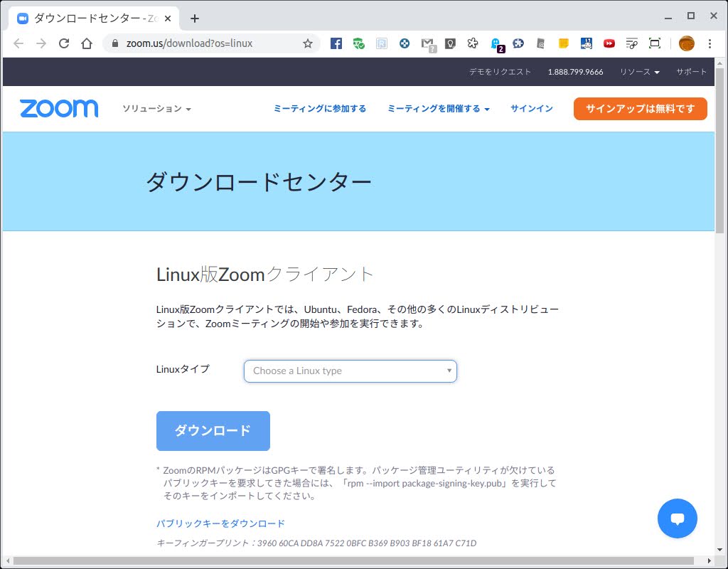Bookmark this page with the star

tap(307, 43)
